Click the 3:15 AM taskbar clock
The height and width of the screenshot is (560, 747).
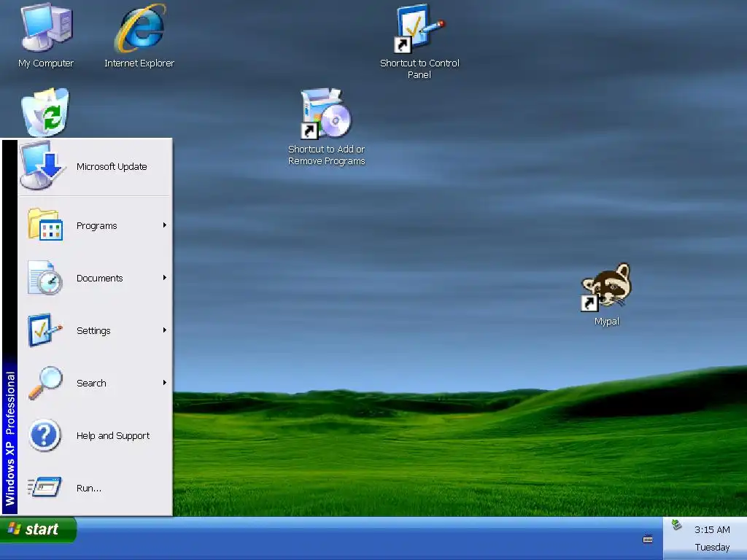coord(712,529)
